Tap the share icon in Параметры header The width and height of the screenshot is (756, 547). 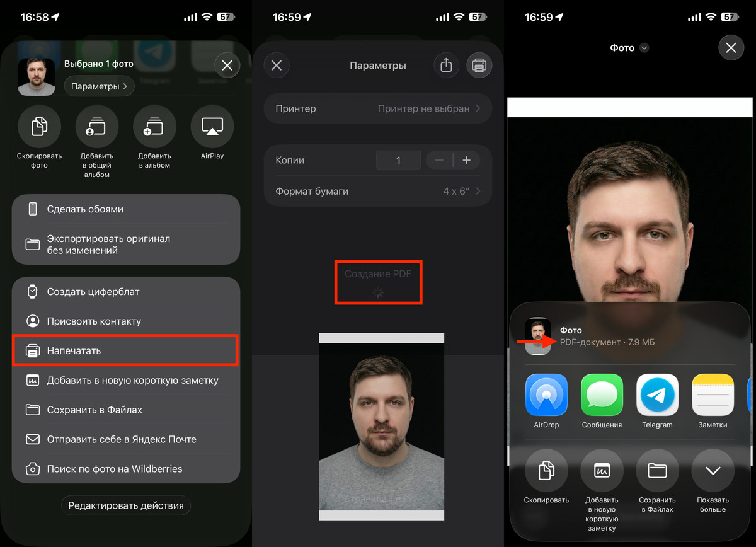click(x=446, y=66)
